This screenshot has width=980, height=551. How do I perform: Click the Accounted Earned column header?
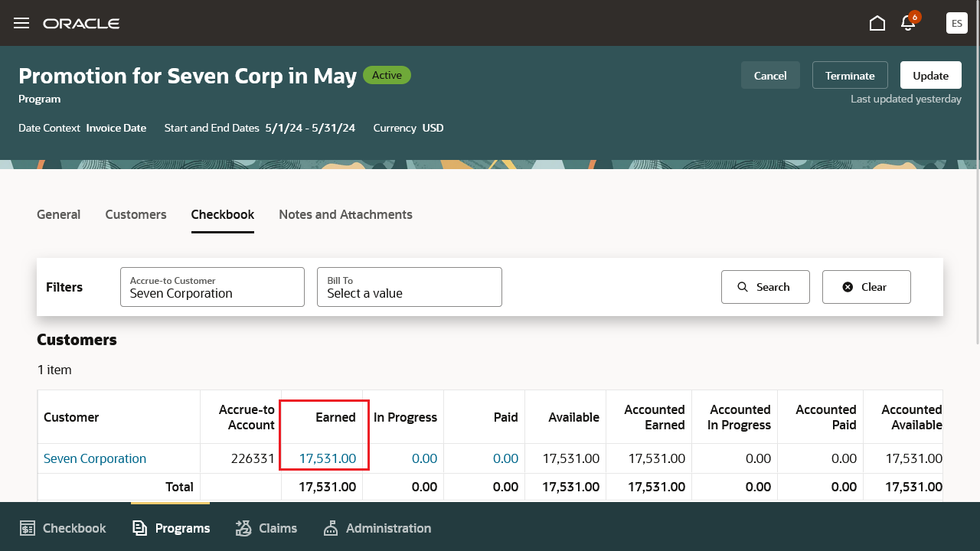pos(649,417)
